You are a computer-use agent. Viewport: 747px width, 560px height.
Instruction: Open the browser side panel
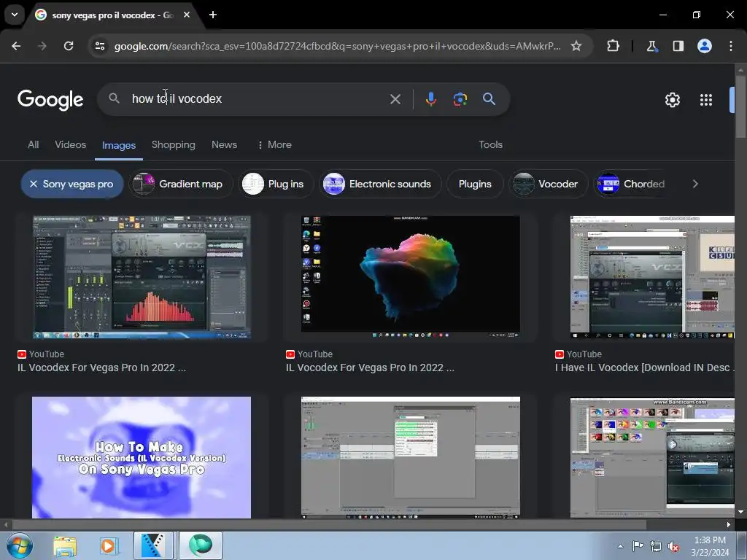click(678, 46)
